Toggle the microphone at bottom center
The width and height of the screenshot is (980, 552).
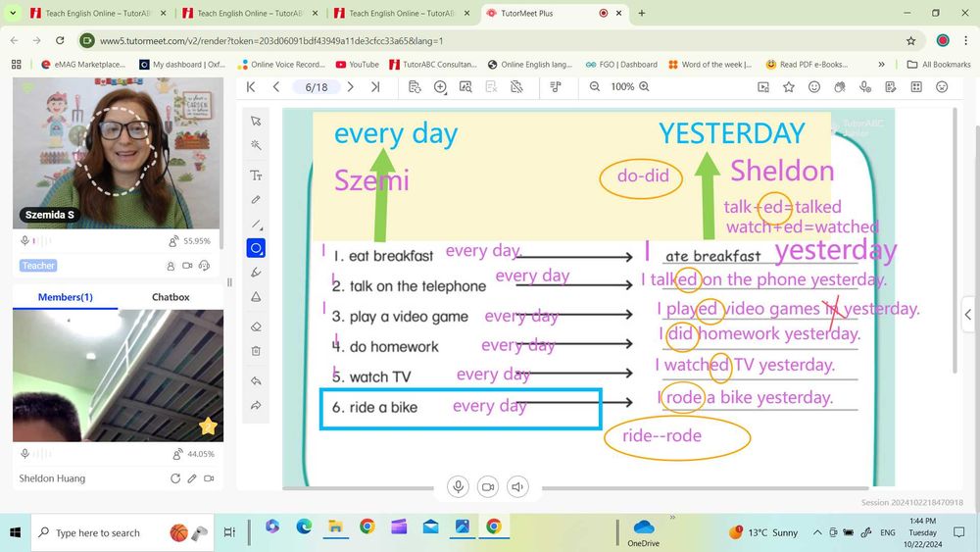click(458, 486)
